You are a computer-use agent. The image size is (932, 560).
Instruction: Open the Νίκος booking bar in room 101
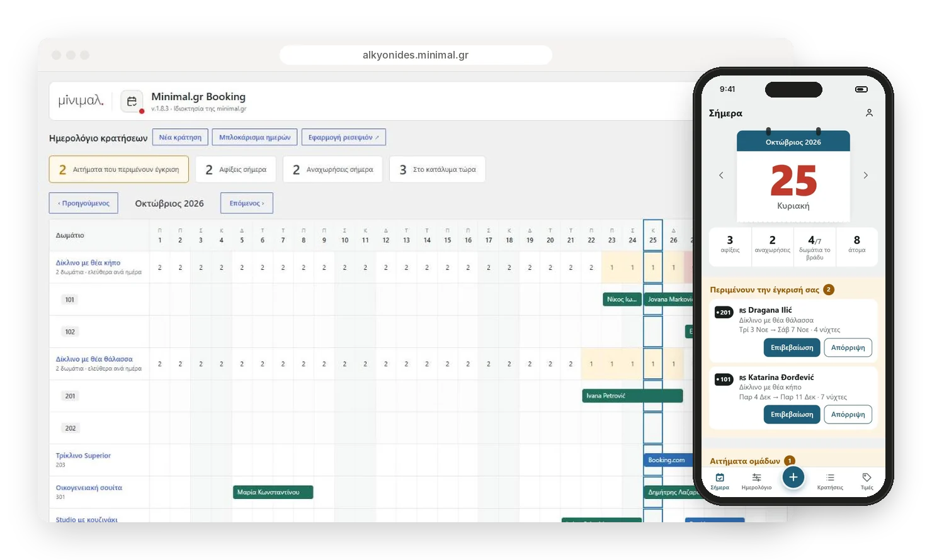click(622, 300)
